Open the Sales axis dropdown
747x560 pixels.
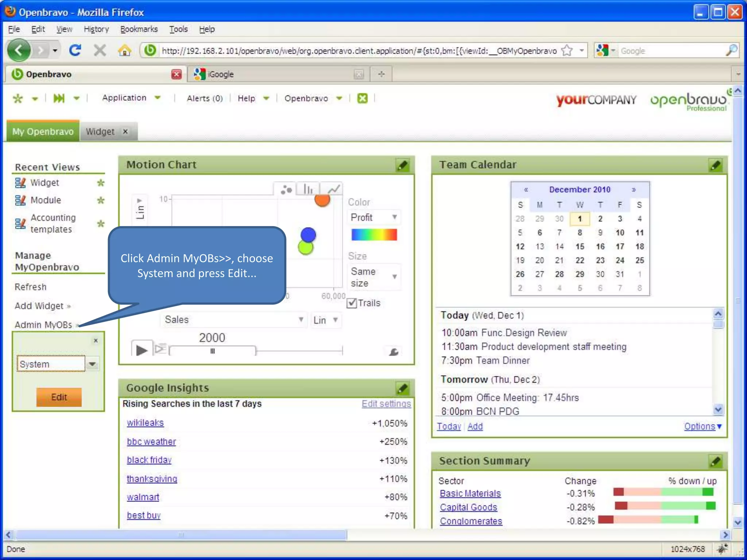pos(233,320)
